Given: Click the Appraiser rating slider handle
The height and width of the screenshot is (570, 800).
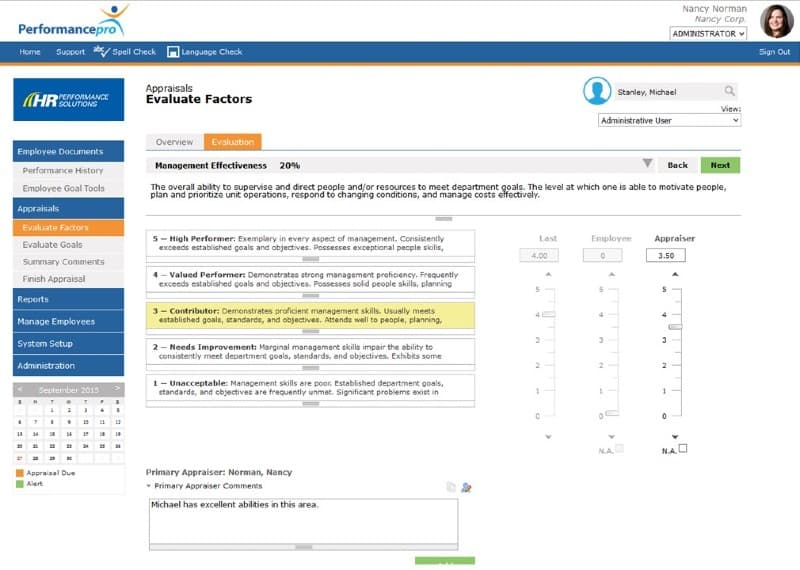Looking at the screenshot, I should tap(676, 327).
